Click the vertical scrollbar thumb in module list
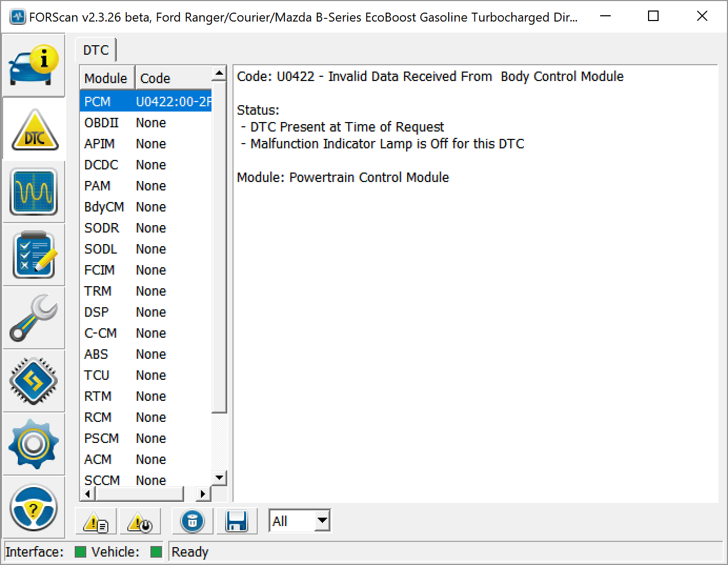 (219, 246)
